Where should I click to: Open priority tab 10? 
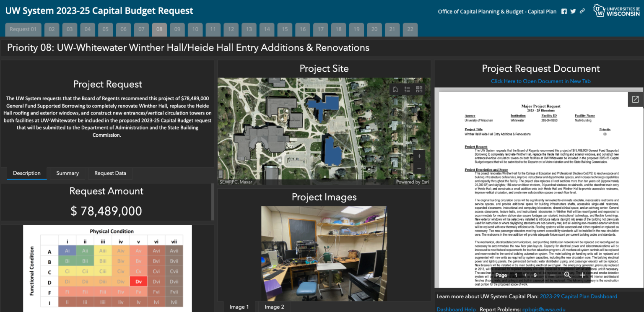click(x=195, y=29)
